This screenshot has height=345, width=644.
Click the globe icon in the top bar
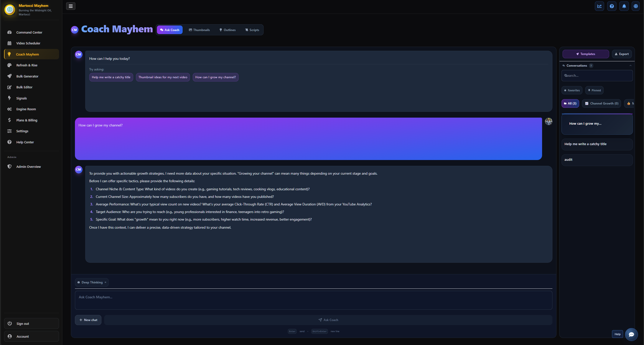click(636, 6)
